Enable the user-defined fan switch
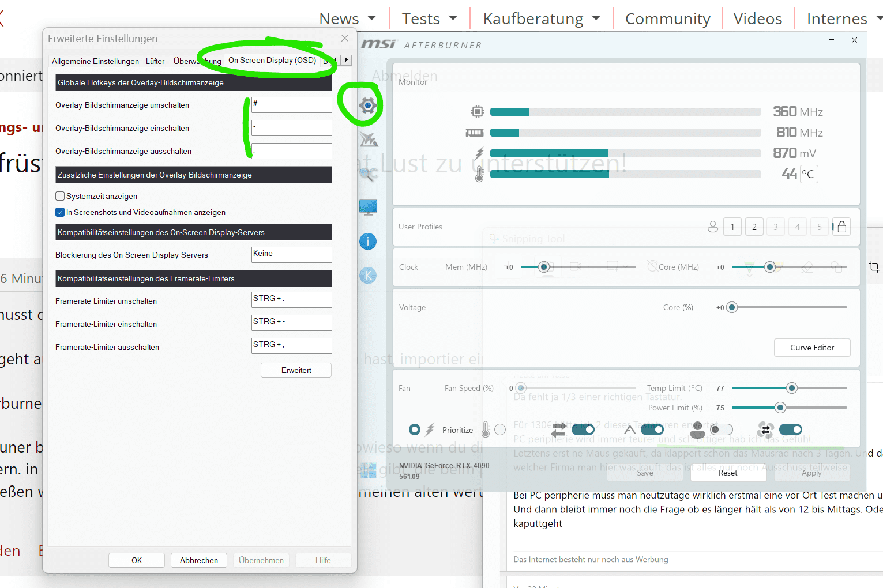The width and height of the screenshot is (883, 588). tap(722, 429)
